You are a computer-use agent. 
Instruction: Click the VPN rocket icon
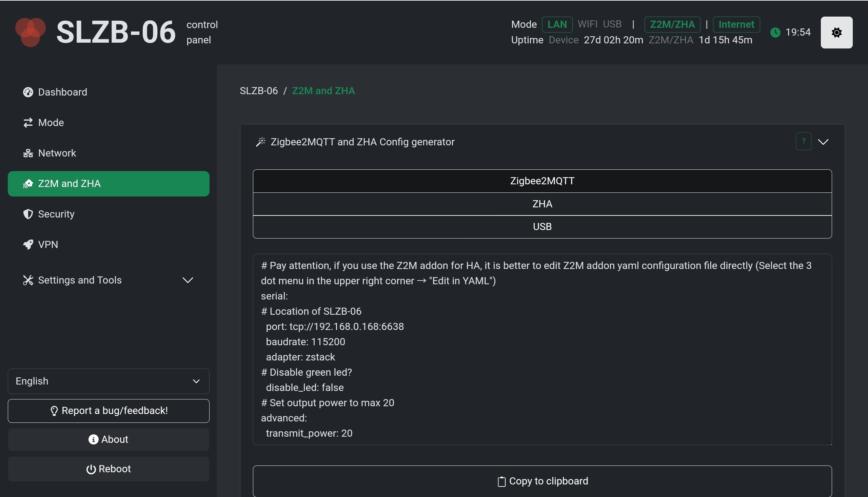pyautogui.click(x=28, y=244)
